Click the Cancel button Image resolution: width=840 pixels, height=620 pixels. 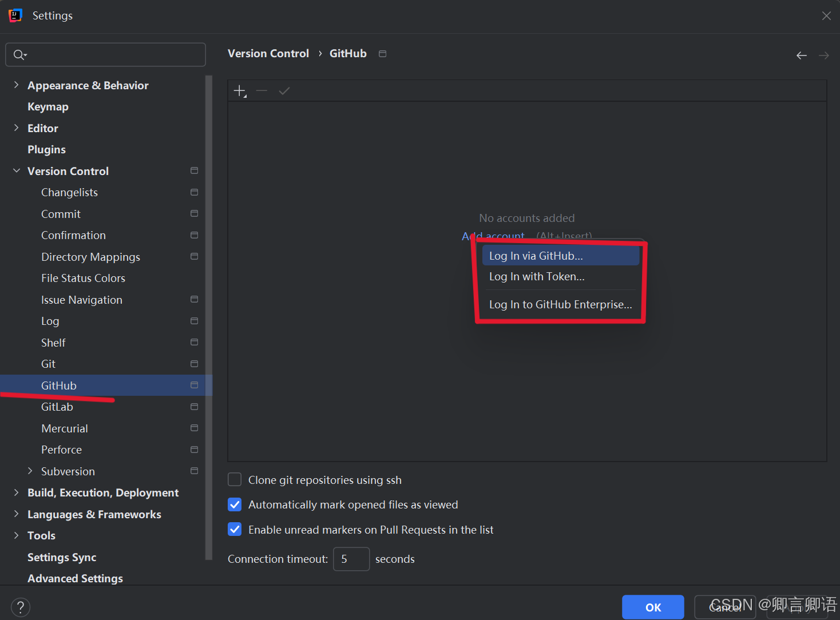click(725, 607)
